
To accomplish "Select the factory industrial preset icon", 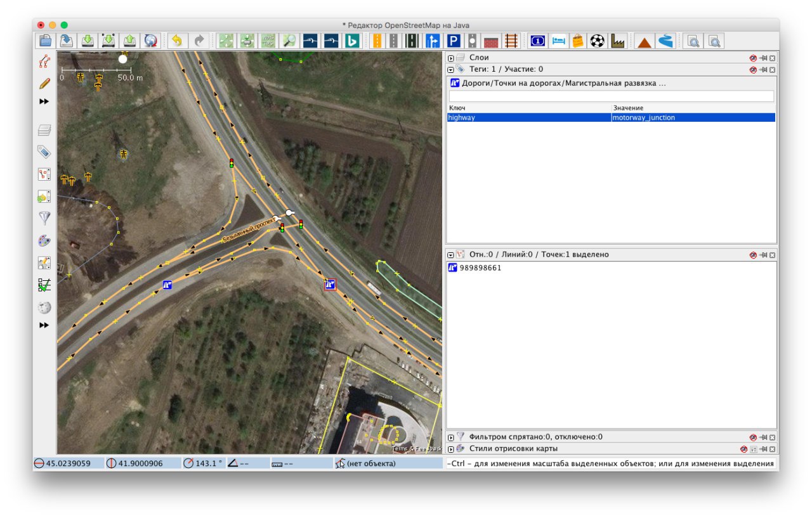I will (x=617, y=41).
